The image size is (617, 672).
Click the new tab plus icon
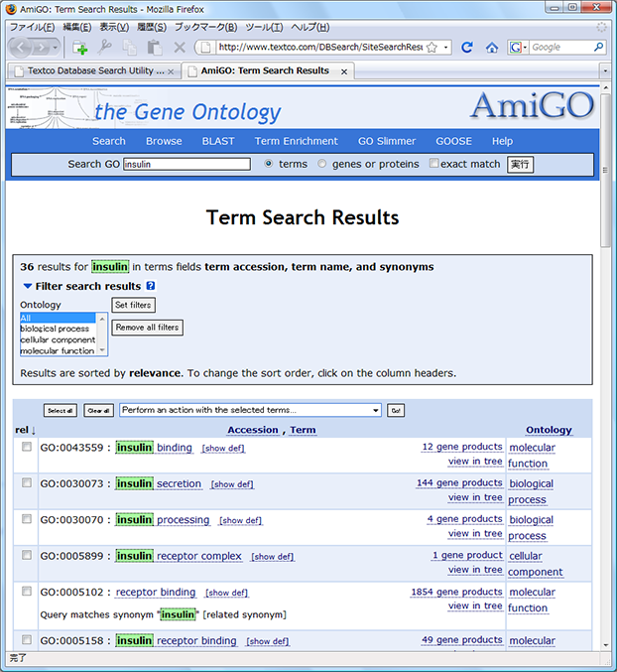[80, 48]
